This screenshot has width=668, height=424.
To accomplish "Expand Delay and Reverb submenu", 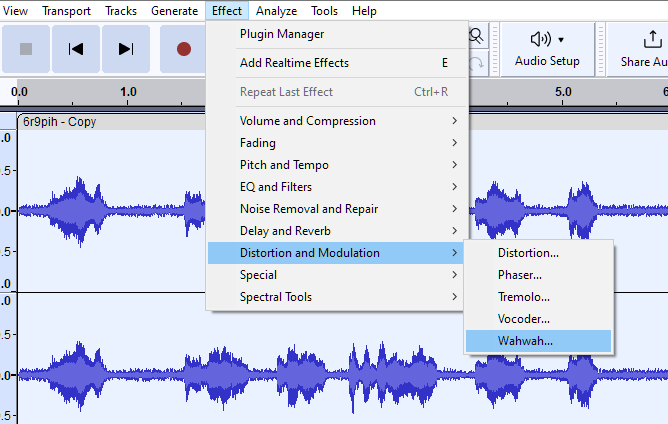I will click(x=336, y=231).
